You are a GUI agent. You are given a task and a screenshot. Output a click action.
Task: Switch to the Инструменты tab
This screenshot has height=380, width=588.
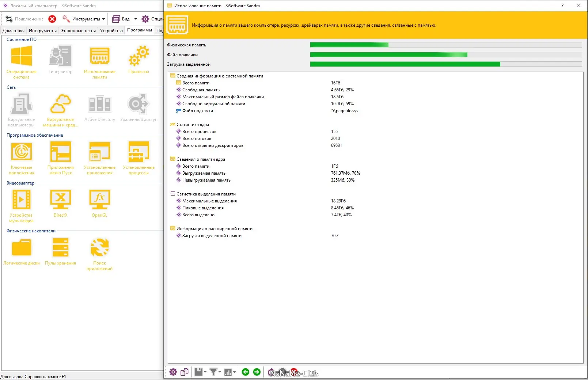[x=43, y=31]
